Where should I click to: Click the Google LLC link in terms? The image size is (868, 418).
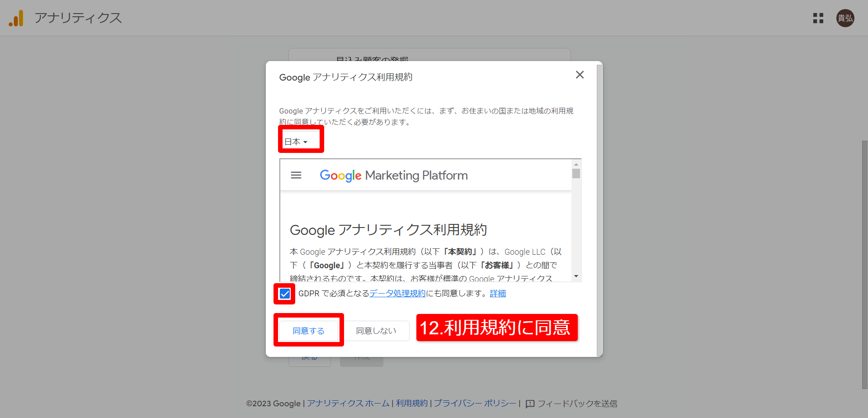click(x=524, y=252)
